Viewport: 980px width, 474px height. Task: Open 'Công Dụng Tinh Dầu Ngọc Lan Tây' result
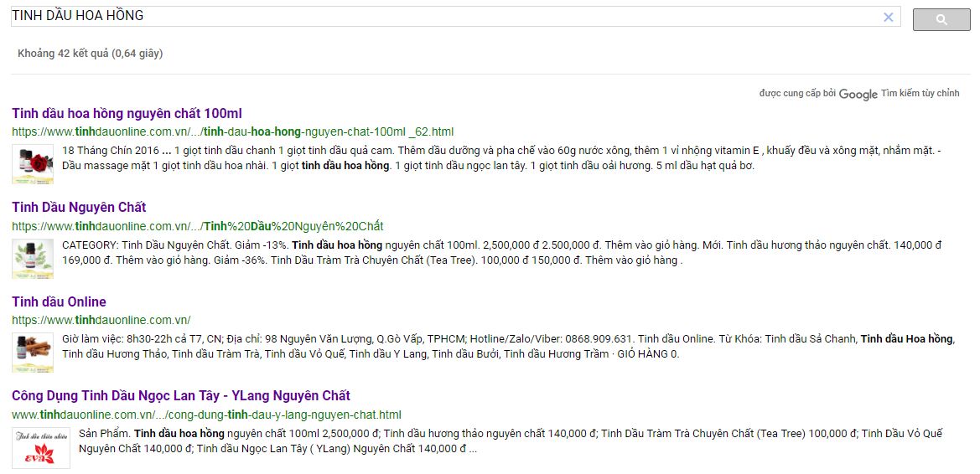pyautogui.click(x=181, y=396)
